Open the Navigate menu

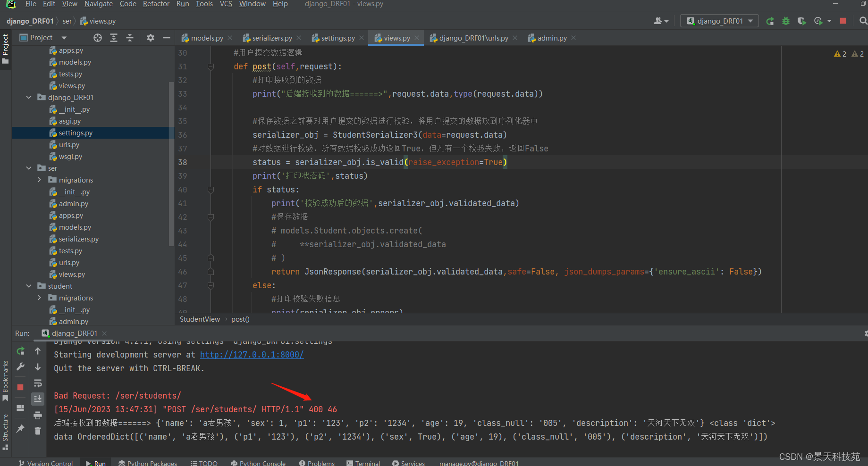(x=98, y=4)
